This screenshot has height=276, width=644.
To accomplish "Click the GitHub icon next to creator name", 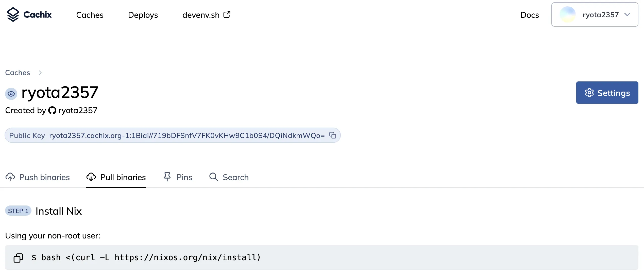I will tap(52, 110).
